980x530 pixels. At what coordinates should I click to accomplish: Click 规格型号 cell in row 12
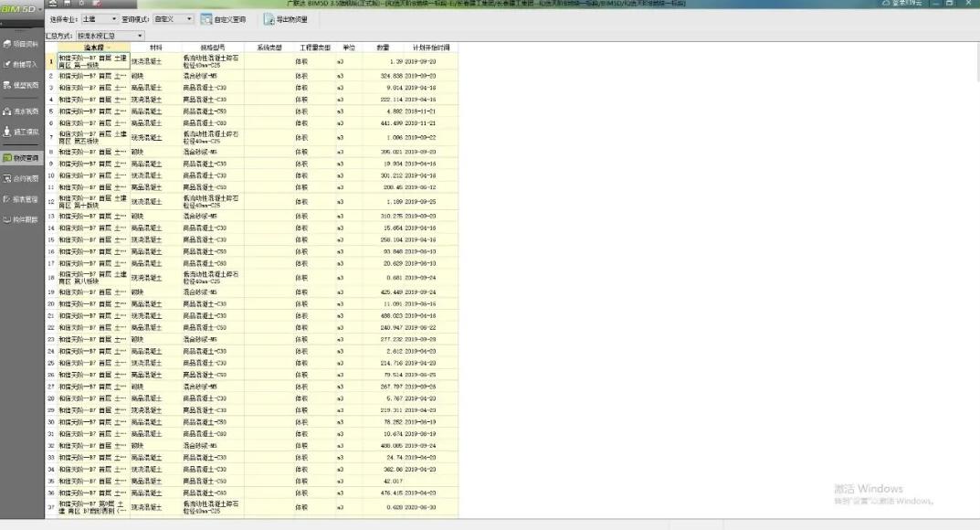click(213, 202)
